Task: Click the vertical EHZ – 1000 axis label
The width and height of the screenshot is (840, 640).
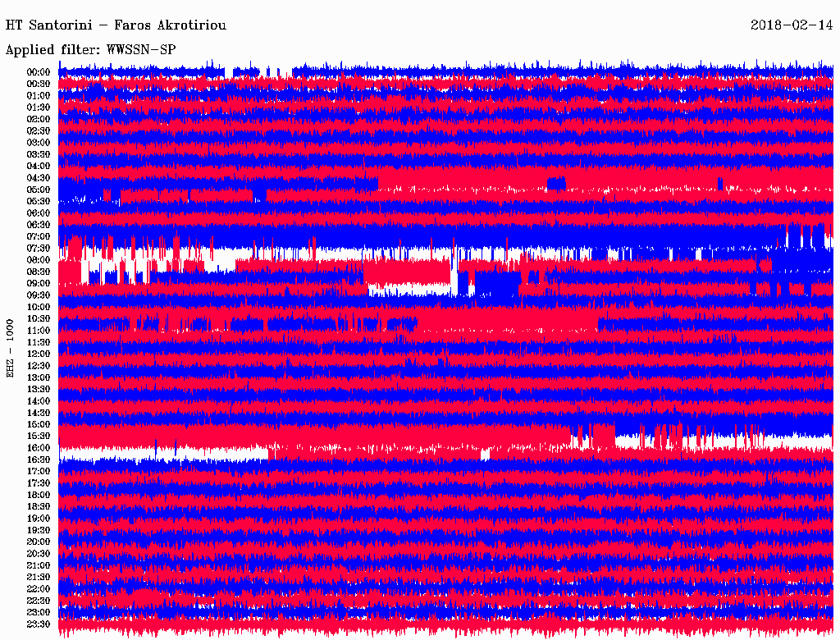Action: pyautogui.click(x=11, y=347)
